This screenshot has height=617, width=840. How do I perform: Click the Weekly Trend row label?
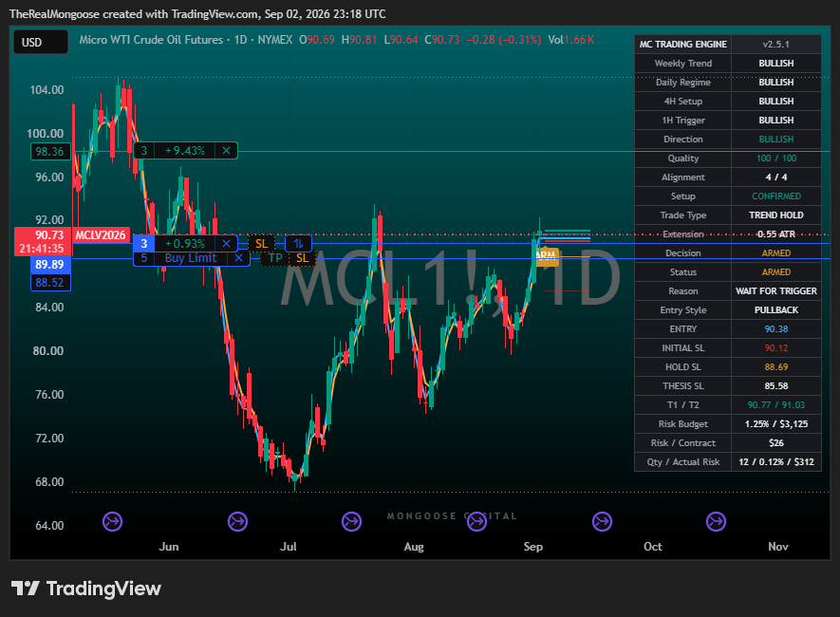[x=683, y=64]
